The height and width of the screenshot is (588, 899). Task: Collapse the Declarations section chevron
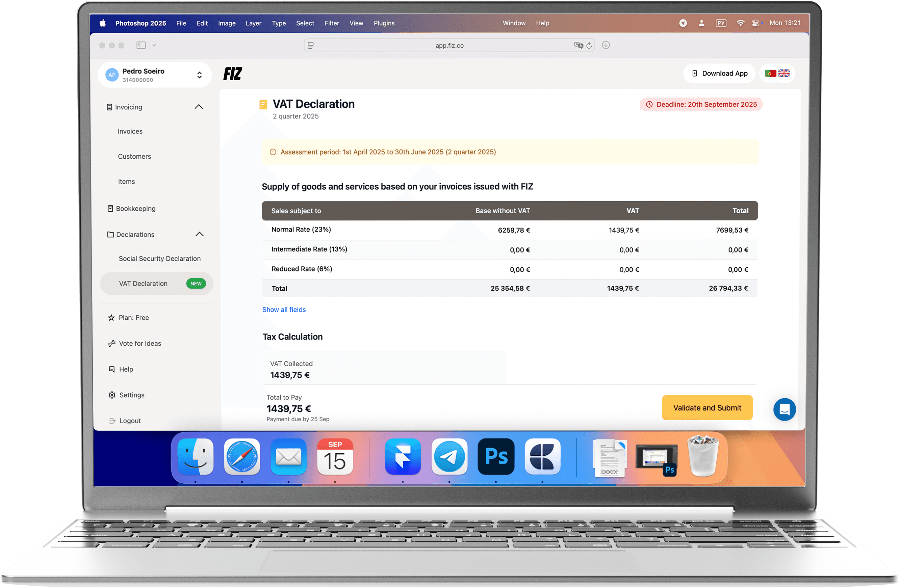click(200, 234)
